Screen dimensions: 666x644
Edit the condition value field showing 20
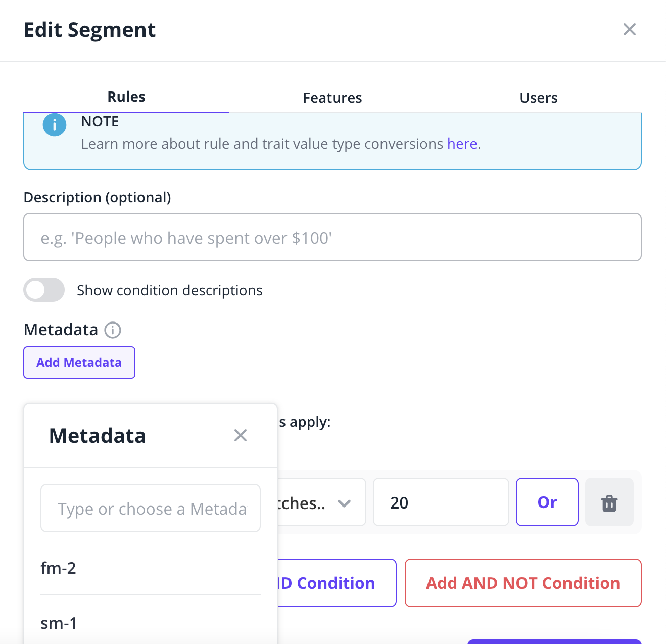[x=441, y=502]
